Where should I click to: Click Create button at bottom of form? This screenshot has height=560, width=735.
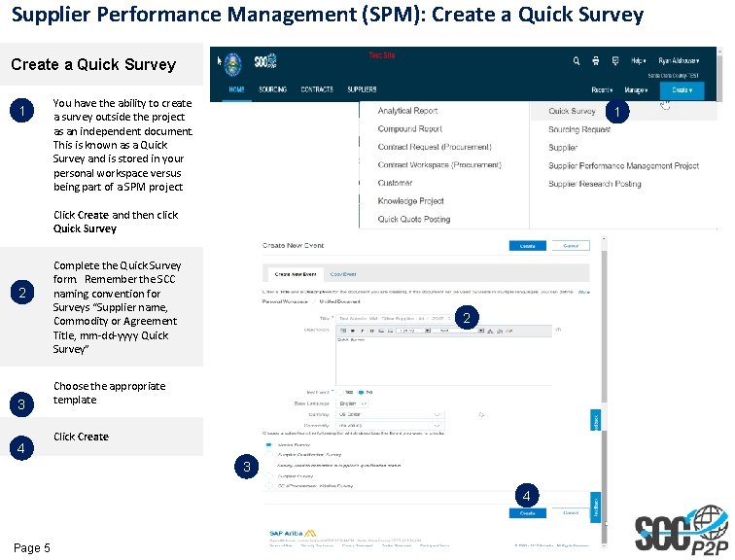527,513
